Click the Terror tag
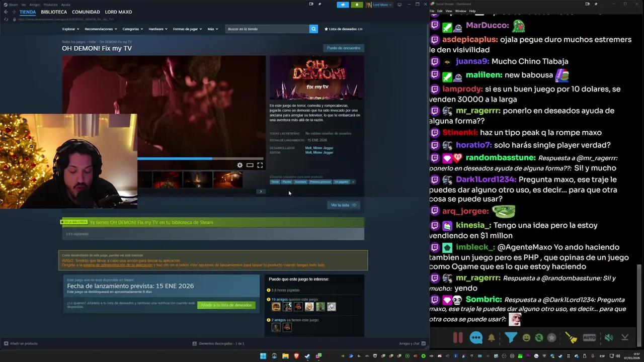This screenshot has height=362, width=644. [275, 182]
